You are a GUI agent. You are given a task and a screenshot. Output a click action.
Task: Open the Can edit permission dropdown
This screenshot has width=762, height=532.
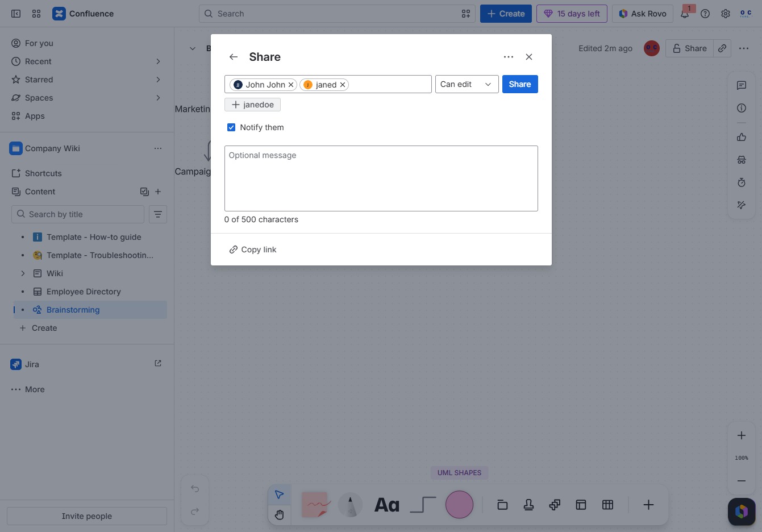(x=467, y=84)
